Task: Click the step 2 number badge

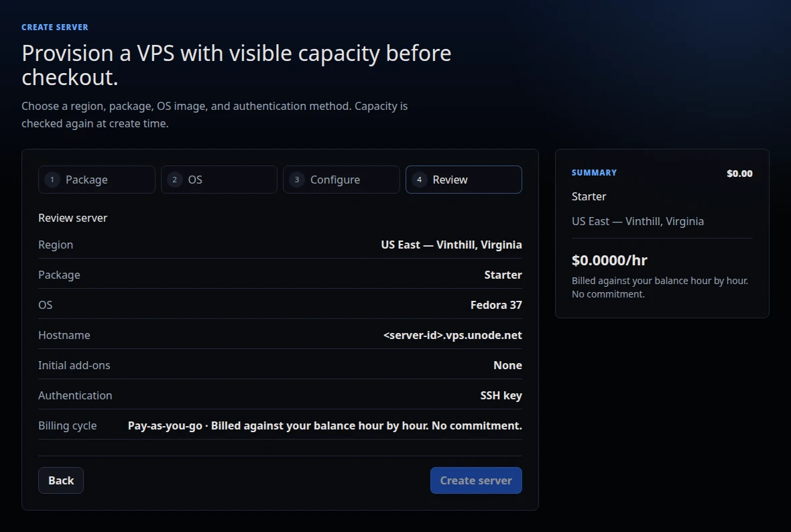Action: [x=174, y=180]
